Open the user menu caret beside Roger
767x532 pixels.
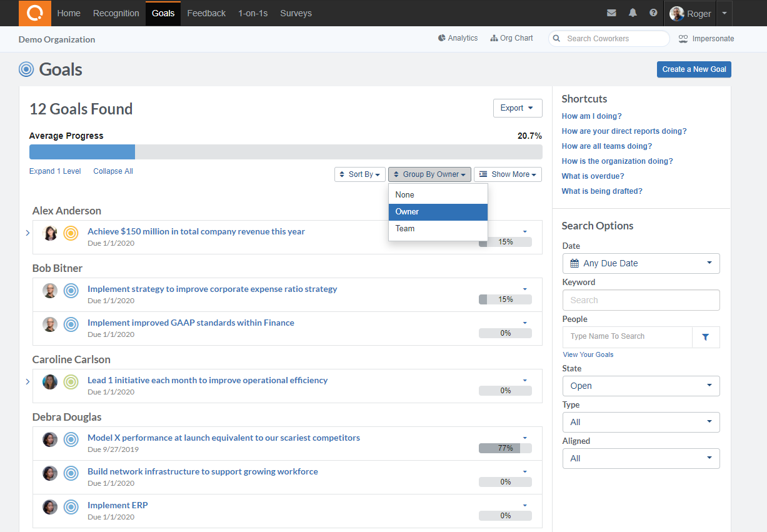click(x=724, y=13)
